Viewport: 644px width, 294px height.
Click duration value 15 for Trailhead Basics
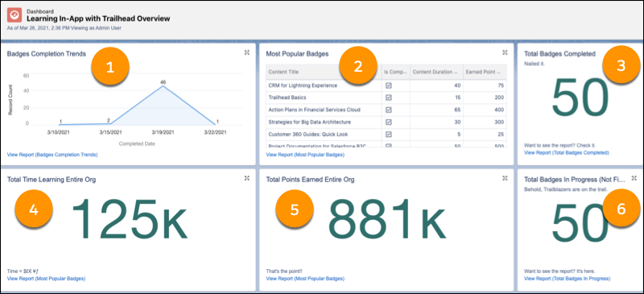point(458,97)
